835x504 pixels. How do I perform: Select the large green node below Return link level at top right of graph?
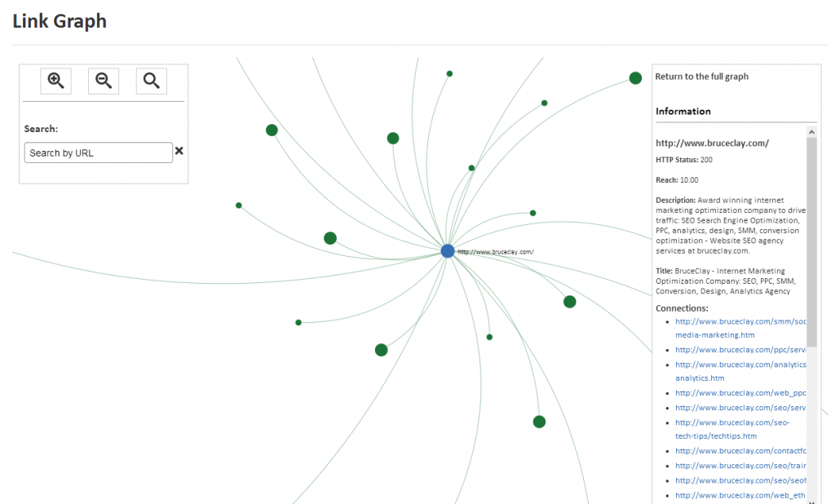click(635, 78)
